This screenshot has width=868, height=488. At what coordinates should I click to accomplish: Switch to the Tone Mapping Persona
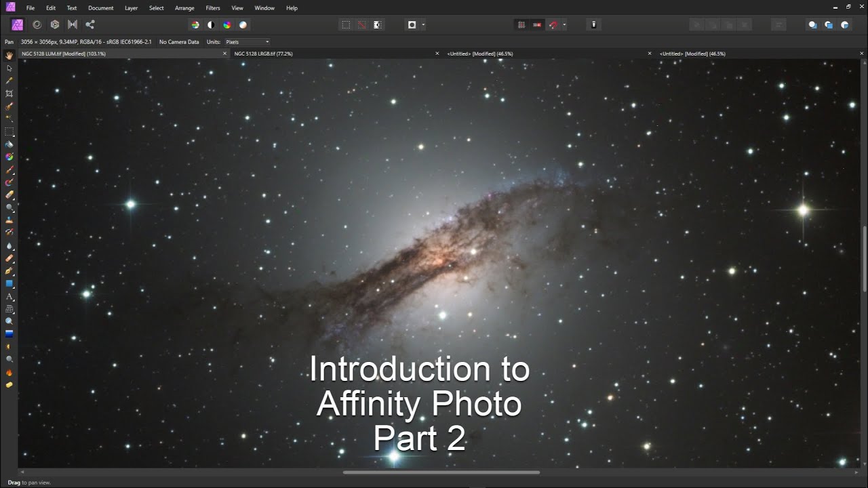click(x=73, y=24)
